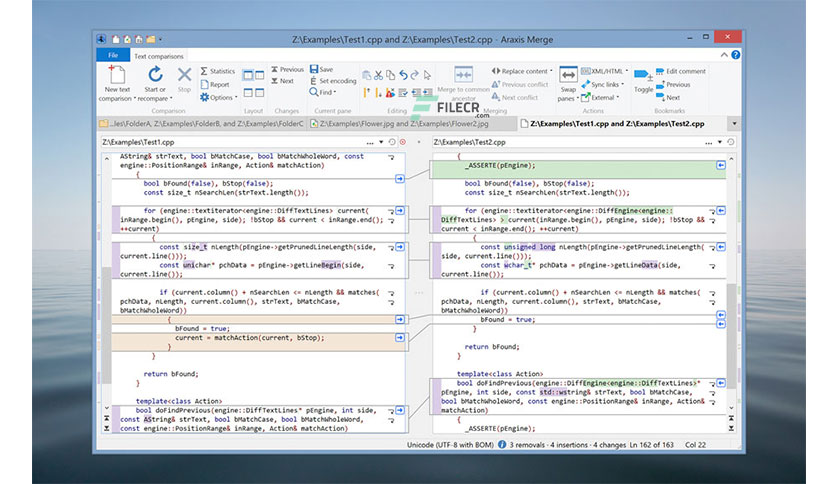Go to Next bookmark
This screenshot has width=836, height=484.
668,98
